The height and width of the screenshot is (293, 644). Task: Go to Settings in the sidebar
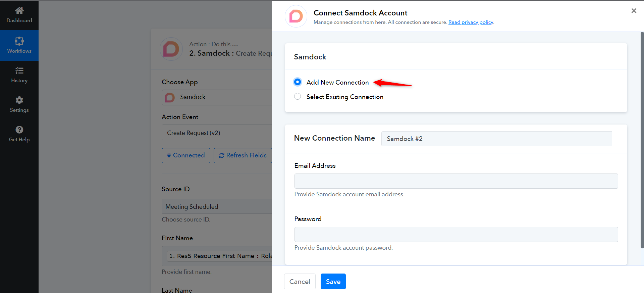coord(19,105)
